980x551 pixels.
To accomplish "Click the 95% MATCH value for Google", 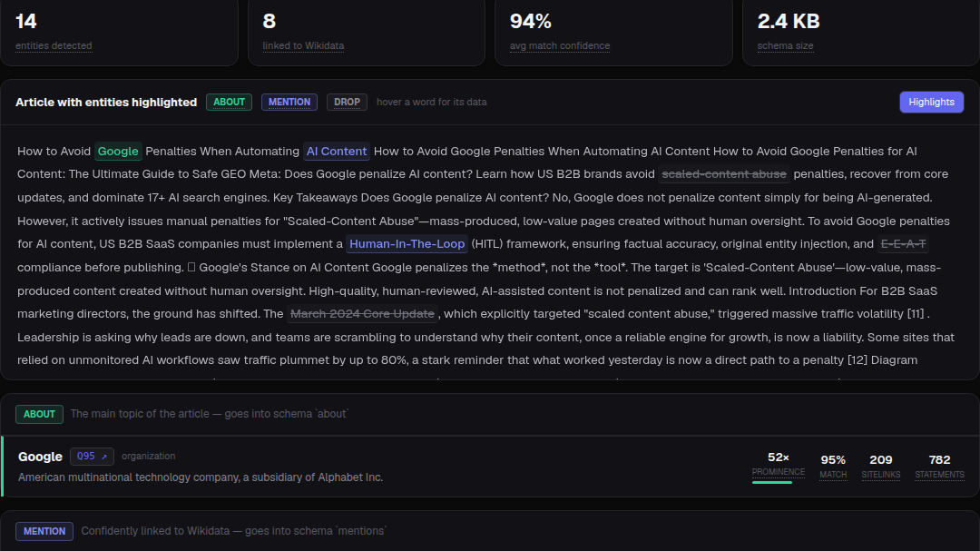I will pyautogui.click(x=833, y=460).
